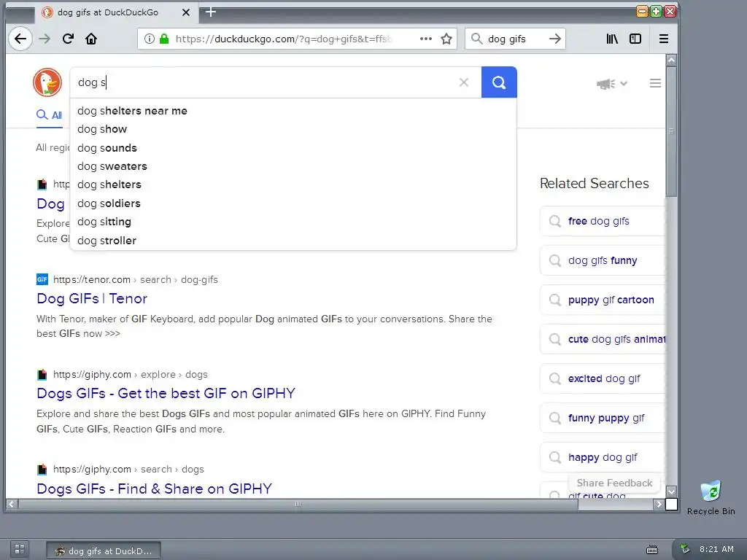This screenshot has width=747, height=560.
Task: Open Dogs GIFs - Find & Share on GIPHY
Action: tap(155, 489)
